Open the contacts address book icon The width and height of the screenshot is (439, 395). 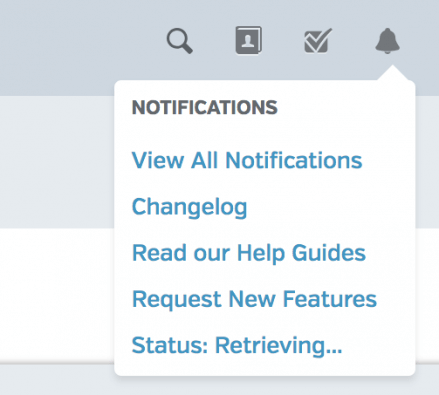(249, 40)
